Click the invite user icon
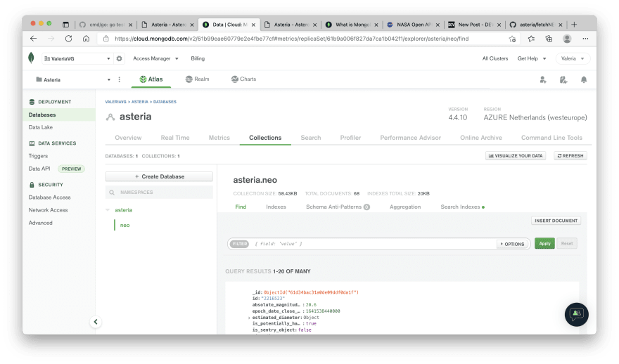 pos(543,79)
